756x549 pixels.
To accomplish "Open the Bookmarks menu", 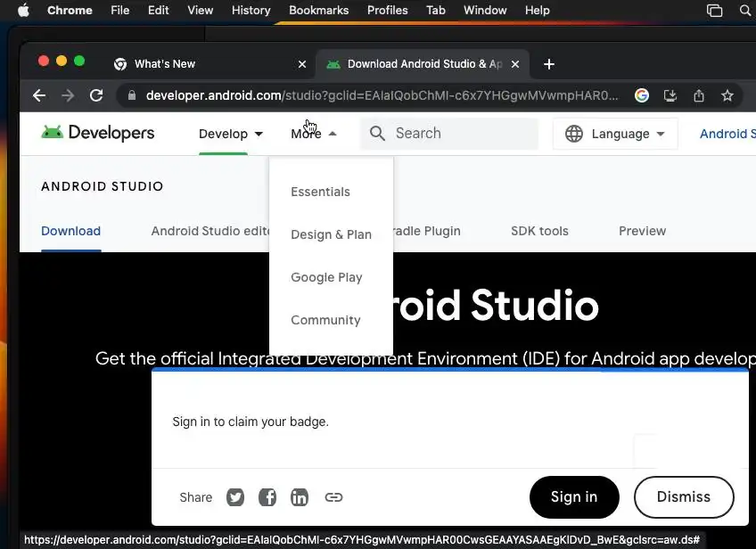I will (x=318, y=10).
